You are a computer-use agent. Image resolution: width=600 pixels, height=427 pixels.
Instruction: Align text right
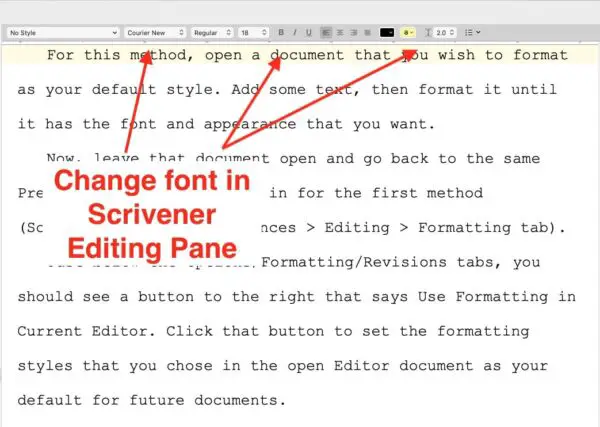pos(354,33)
